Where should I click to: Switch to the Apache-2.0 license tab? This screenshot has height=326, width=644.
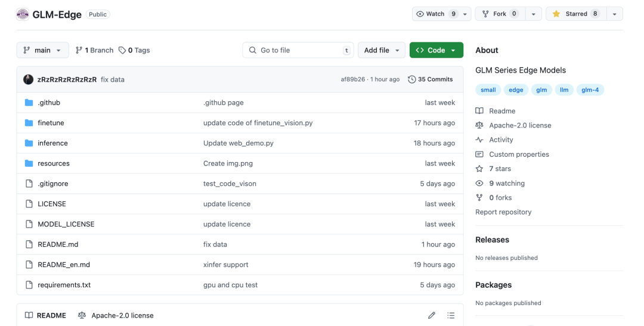click(x=116, y=315)
